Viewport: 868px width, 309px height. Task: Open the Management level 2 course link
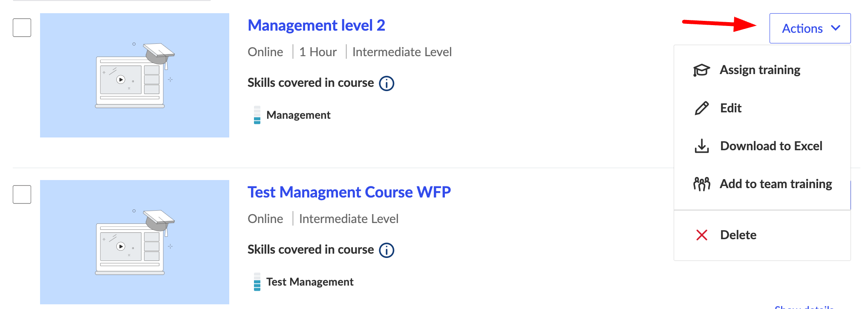click(x=316, y=26)
